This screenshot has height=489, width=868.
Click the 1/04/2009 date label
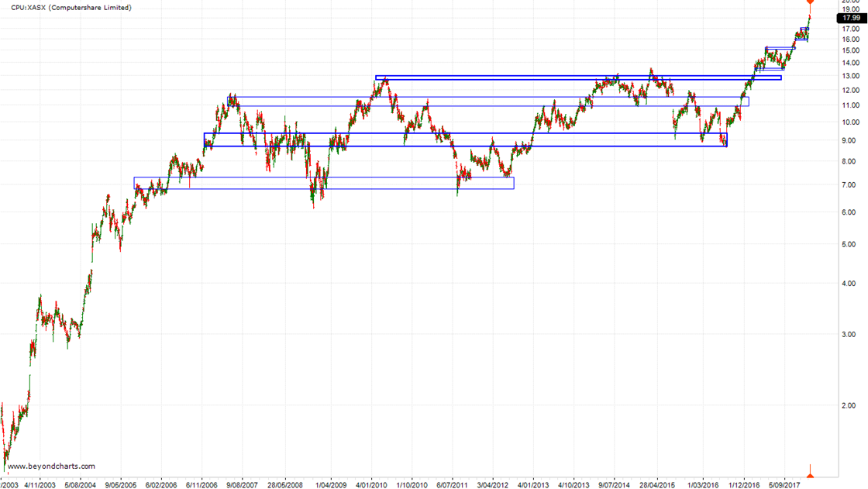331,484
